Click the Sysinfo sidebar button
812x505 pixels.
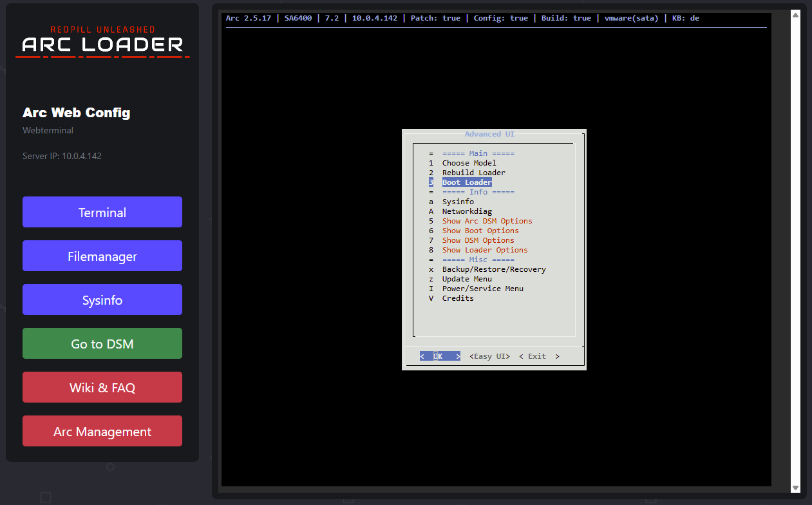coord(102,300)
